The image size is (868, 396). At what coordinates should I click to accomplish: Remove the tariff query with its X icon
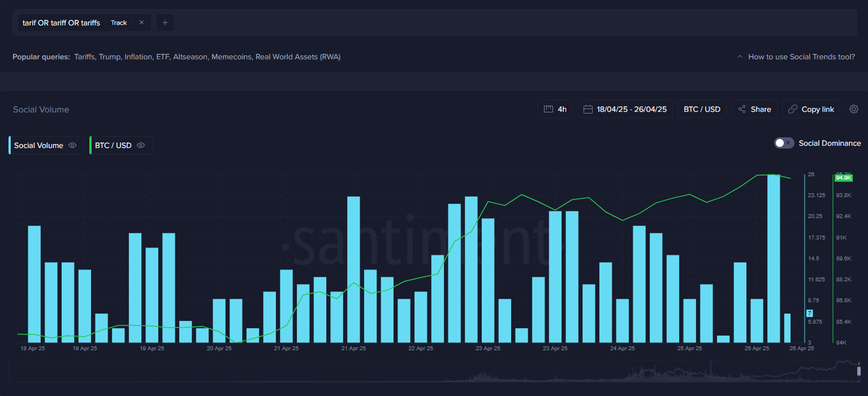tap(141, 23)
